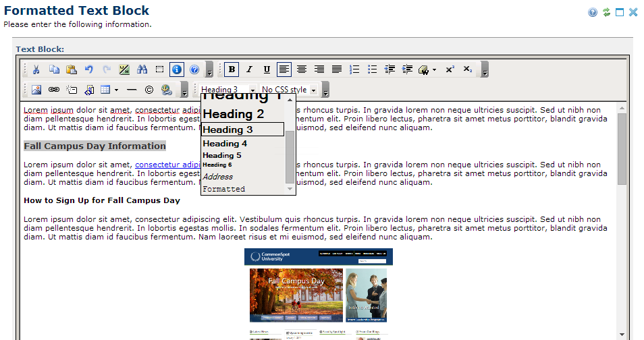Decrease the indent
Image resolution: width=644 pixels, height=340 pixels.
(x=390, y=69)
